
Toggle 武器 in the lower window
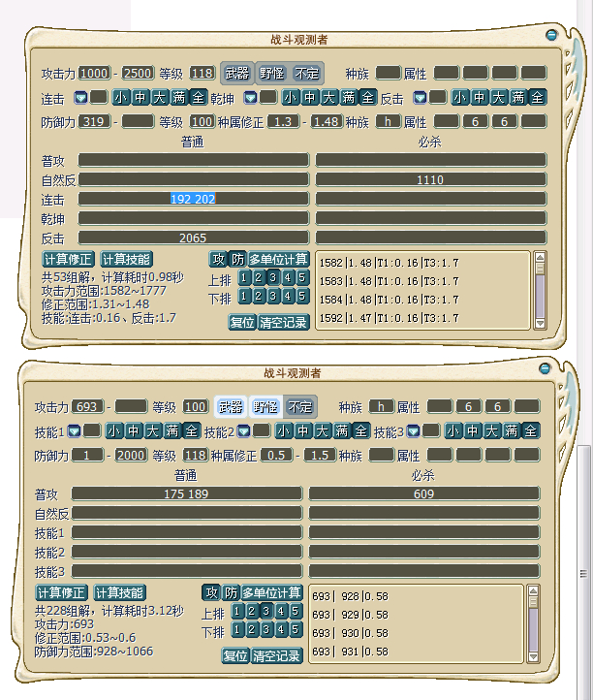coord(231,406)
